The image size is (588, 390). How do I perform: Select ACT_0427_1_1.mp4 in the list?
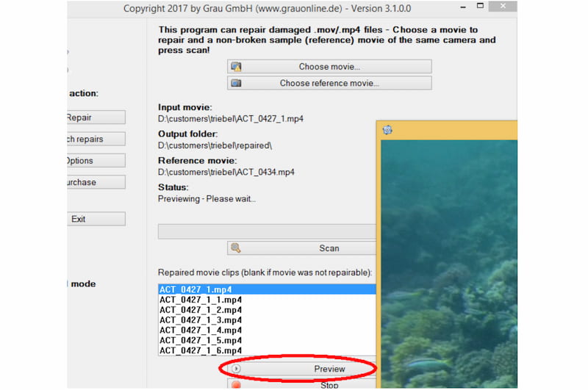point(201,300)
